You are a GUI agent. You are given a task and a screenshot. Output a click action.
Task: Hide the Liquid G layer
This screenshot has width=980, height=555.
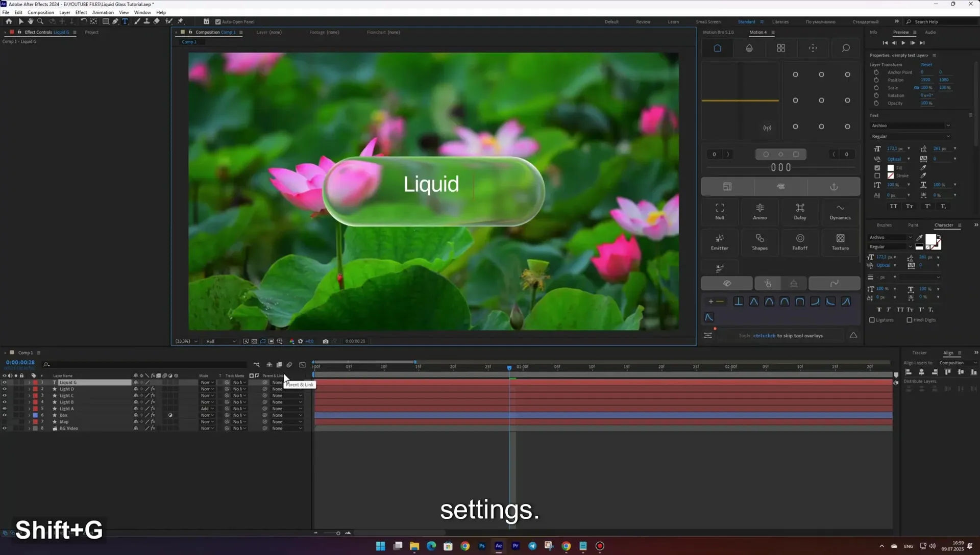coord(5,383)
